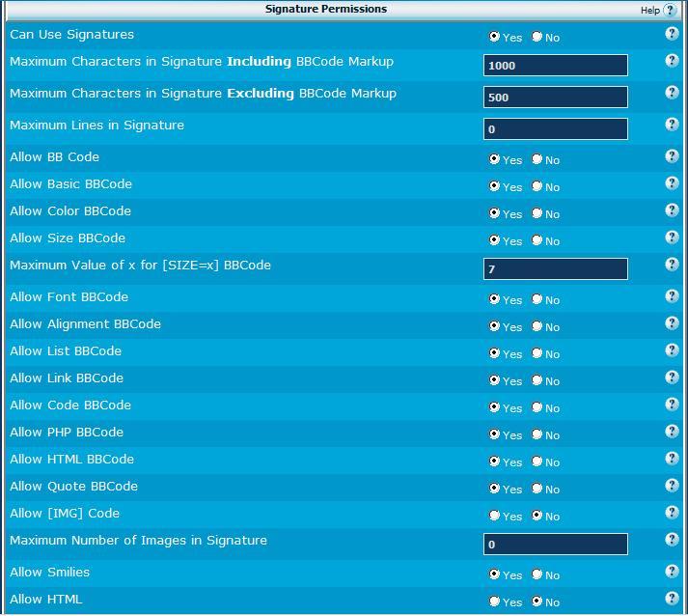Viewport: 688px width, 616px height.
Task: Open help icon for Allow HTML BBCode
Action: pyautogui.click(x=672, y=459)
